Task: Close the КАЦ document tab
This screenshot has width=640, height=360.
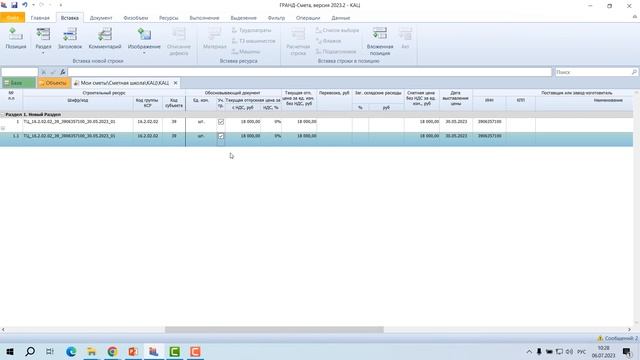Action: pos(176,83)
